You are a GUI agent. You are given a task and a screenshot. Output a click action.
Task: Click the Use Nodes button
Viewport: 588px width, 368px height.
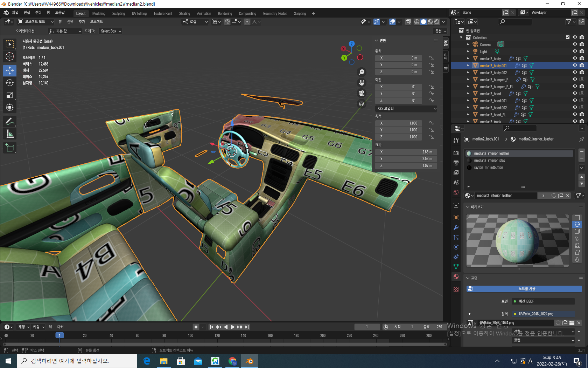524,289
